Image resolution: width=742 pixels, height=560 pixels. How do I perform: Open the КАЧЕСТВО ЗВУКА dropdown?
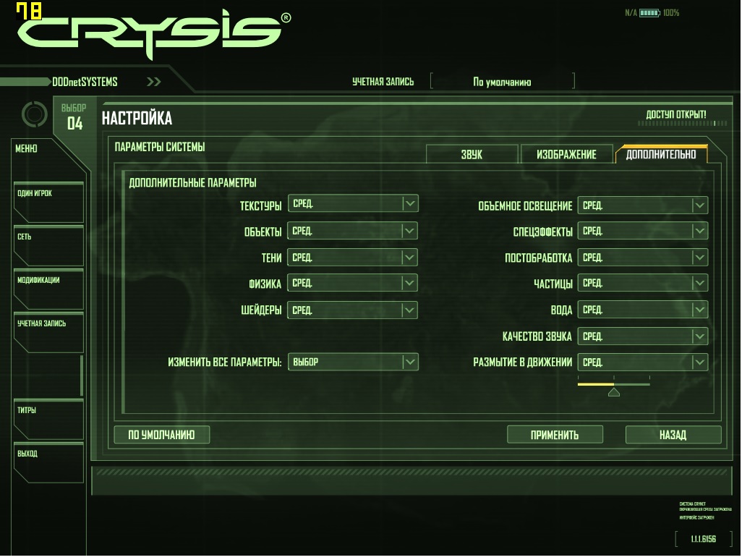click(643, 336)
